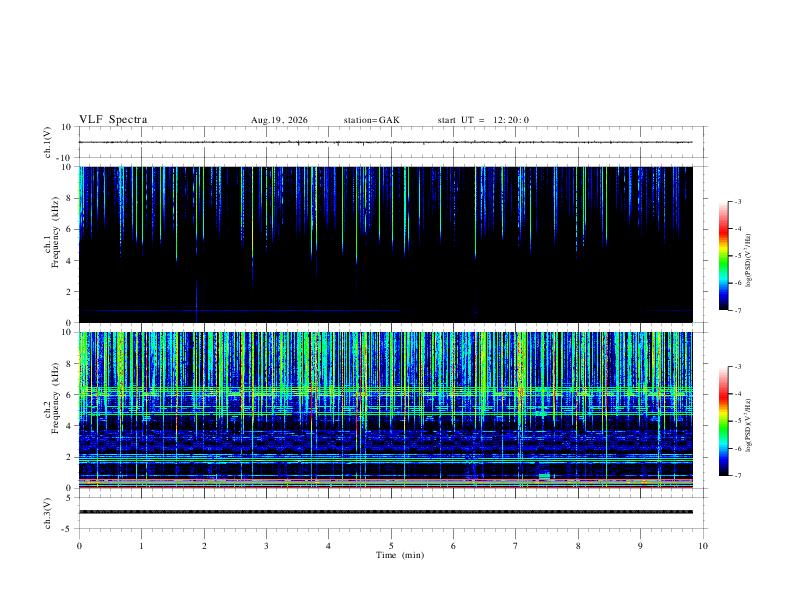
Task: Click the ch.1 color scale bar
Action: coord(723,256)
